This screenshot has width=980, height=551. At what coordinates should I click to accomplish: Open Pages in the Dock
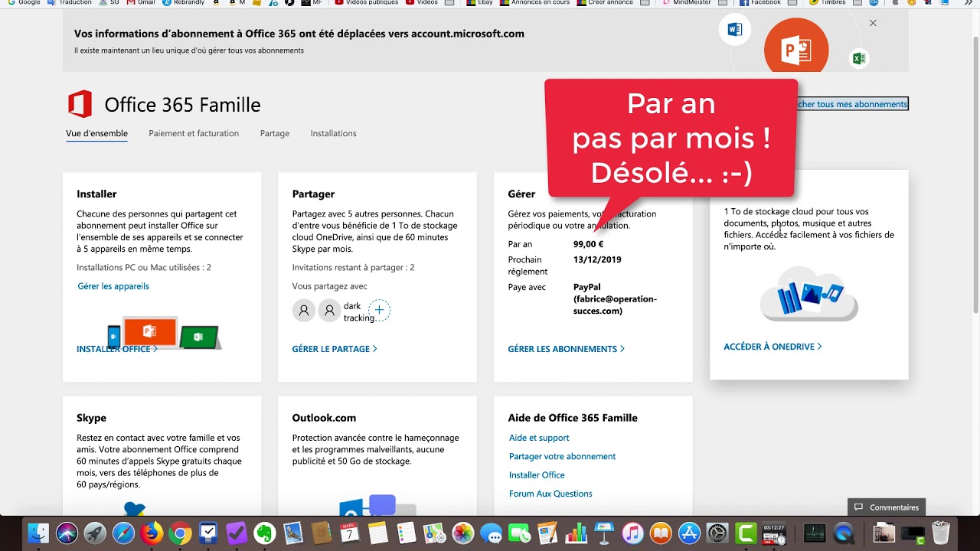pos(547,533)
